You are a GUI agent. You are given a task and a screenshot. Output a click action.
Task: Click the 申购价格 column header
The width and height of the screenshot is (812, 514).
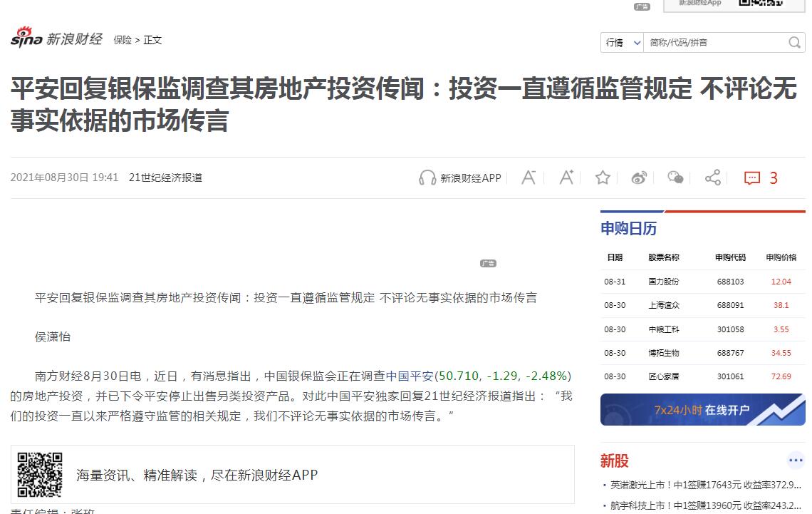pyautogui.click(x=781, y=257)
